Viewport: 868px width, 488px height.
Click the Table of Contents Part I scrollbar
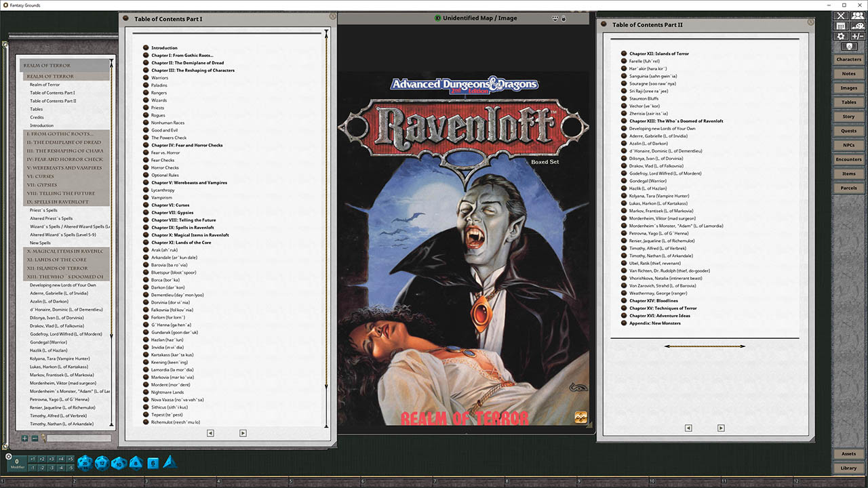click(x=326, y=203)
